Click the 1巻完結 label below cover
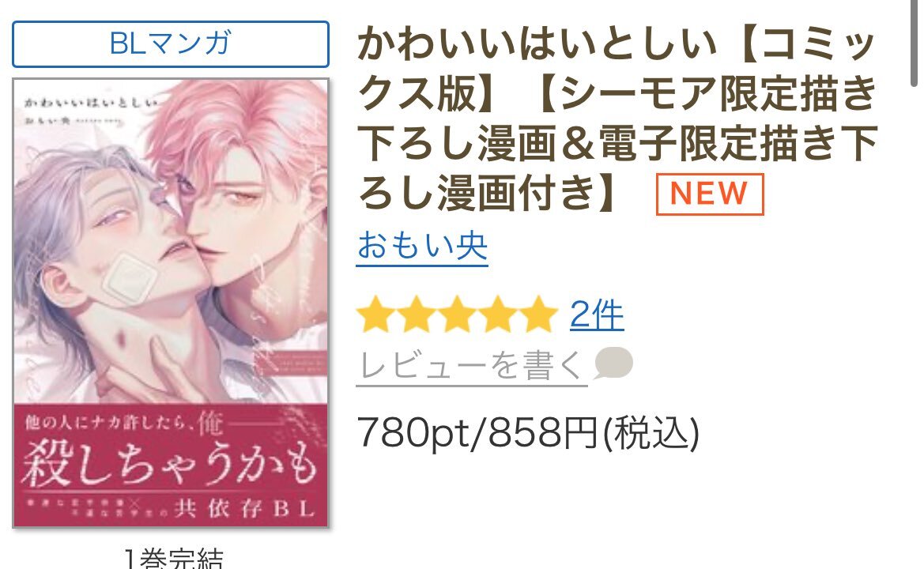Image resolution: width=924 pixels, height=569 pixels. (174, 558)
